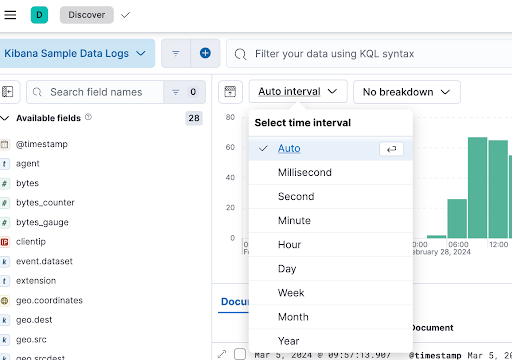The width and height of the screenshot is (512, 360).
Task: Select the extension field
Action: click(x=36, y=281)
